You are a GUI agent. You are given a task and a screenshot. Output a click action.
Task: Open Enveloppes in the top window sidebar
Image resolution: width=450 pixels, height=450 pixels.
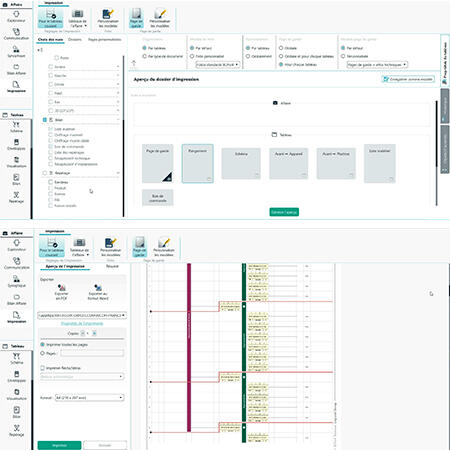[x=16, y=145]
